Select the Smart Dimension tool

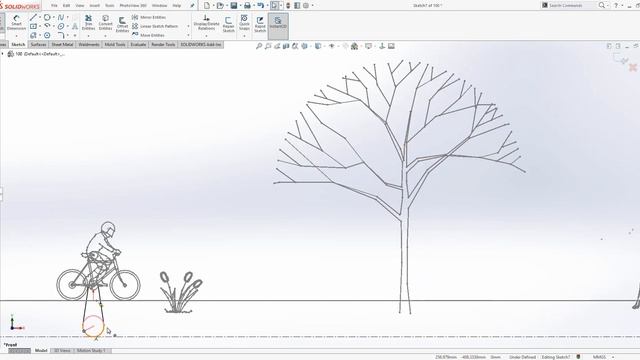(16, 23)
